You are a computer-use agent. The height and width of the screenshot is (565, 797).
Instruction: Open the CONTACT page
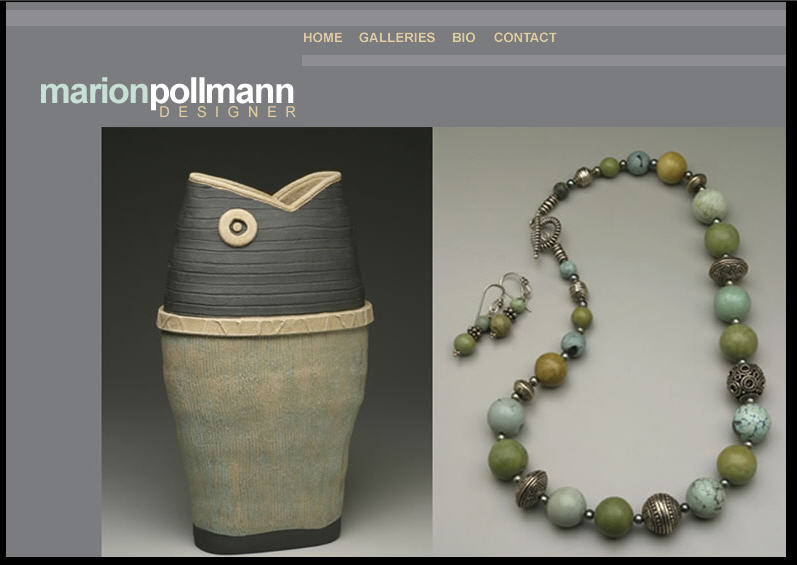[x=525, y=38]
